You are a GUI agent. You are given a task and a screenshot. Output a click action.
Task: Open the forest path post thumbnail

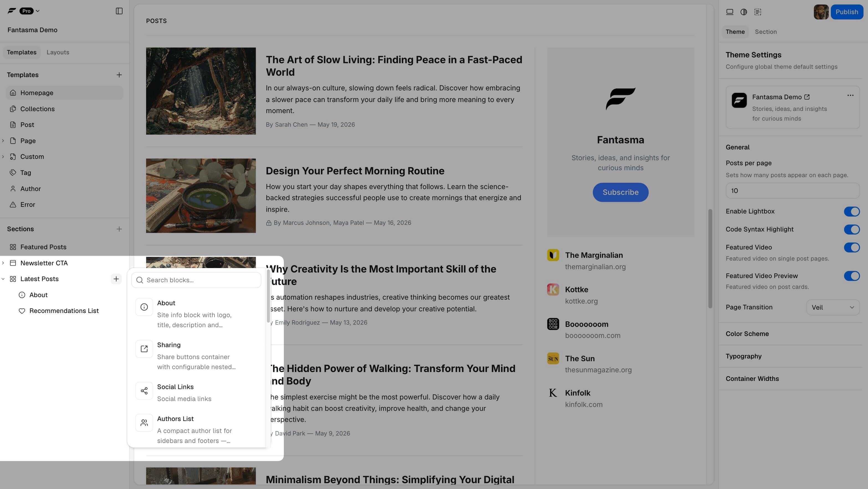pyautogui.click(x=201, y=91)
